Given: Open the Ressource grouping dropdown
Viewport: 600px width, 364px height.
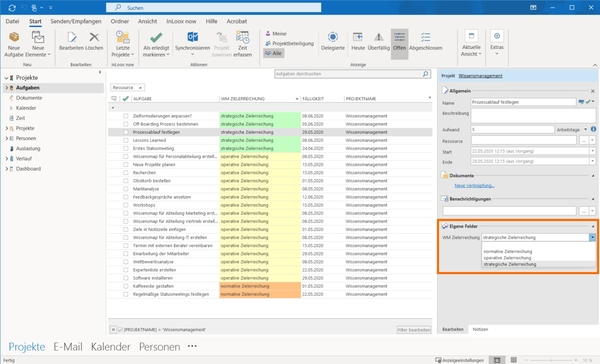Looking at the screenshot, I should tap(127, 88).
